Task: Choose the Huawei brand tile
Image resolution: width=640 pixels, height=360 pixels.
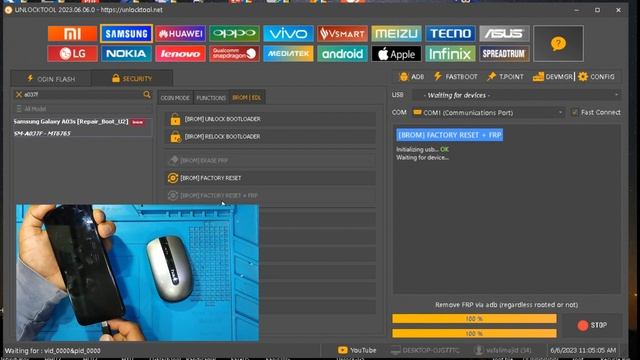Action: [x=180, y=33]
